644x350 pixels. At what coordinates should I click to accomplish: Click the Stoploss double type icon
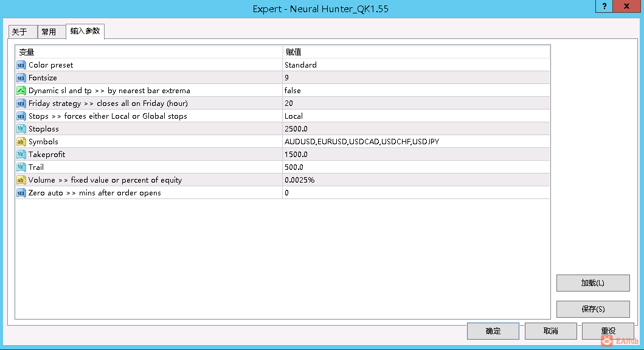(x=21, y=128)
